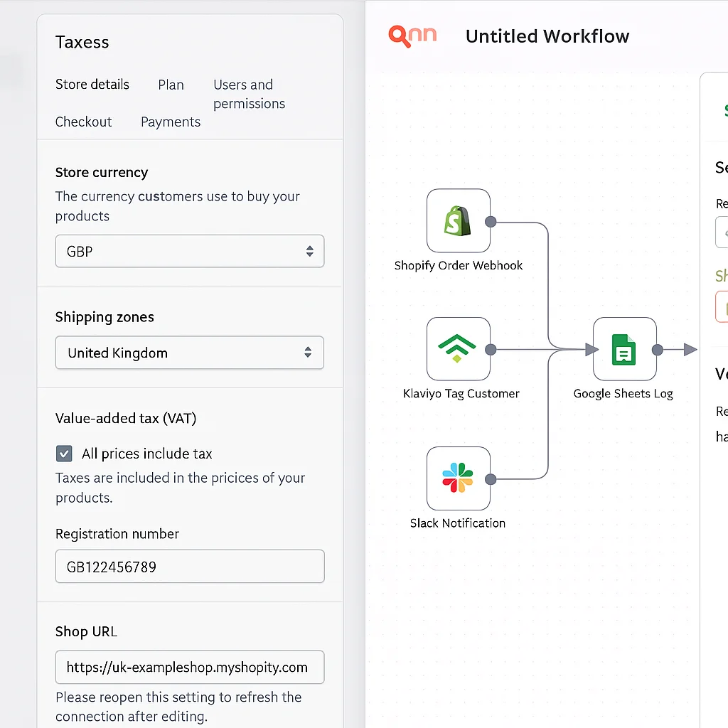Viewport: 728px width, 728px height.
Task: Click the Value-added tax (VAT) heading
Action: (x=126, y=418)
